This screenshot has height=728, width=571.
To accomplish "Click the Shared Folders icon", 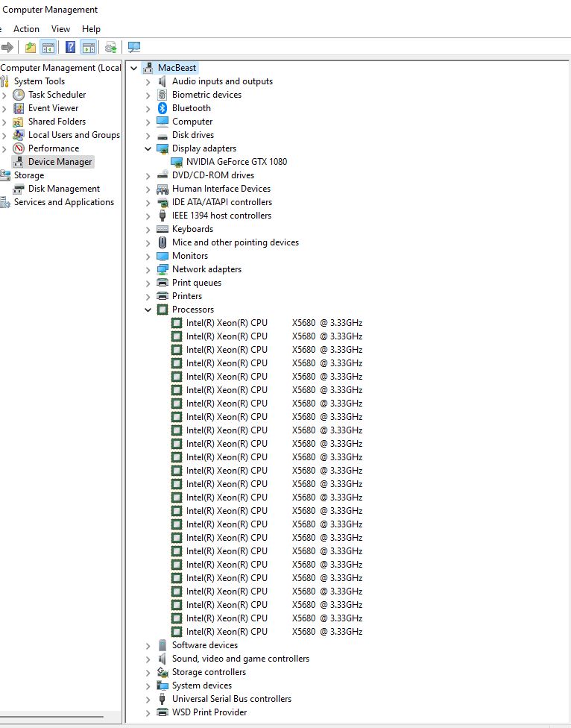I will (x=18, y=122).
